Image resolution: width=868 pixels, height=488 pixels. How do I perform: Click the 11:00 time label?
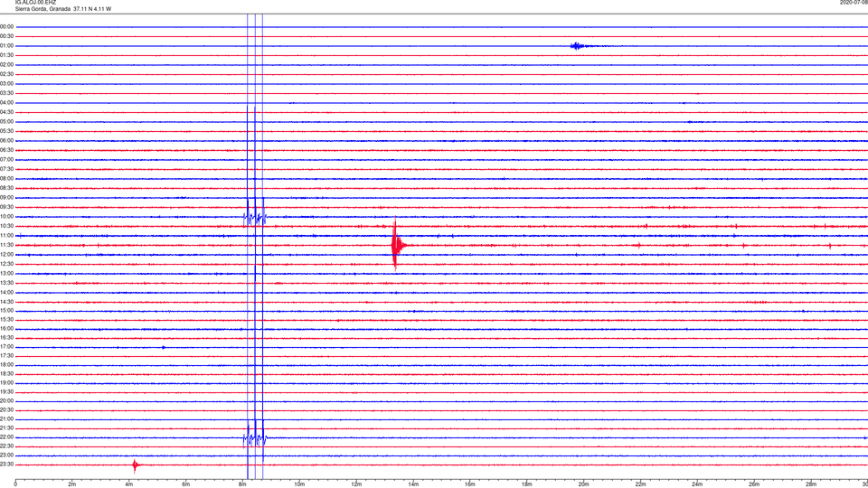pyautogui.click(x=7, y=236)
